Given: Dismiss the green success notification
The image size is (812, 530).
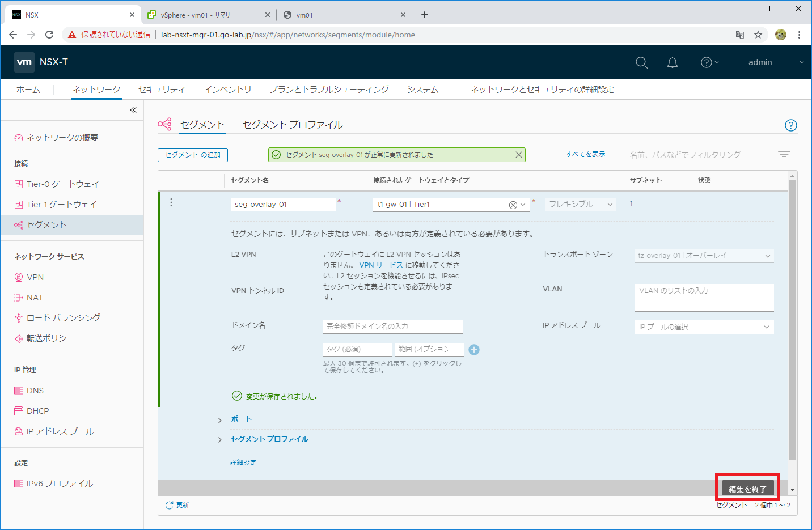Looking at the screenshot, I should 518,155.
